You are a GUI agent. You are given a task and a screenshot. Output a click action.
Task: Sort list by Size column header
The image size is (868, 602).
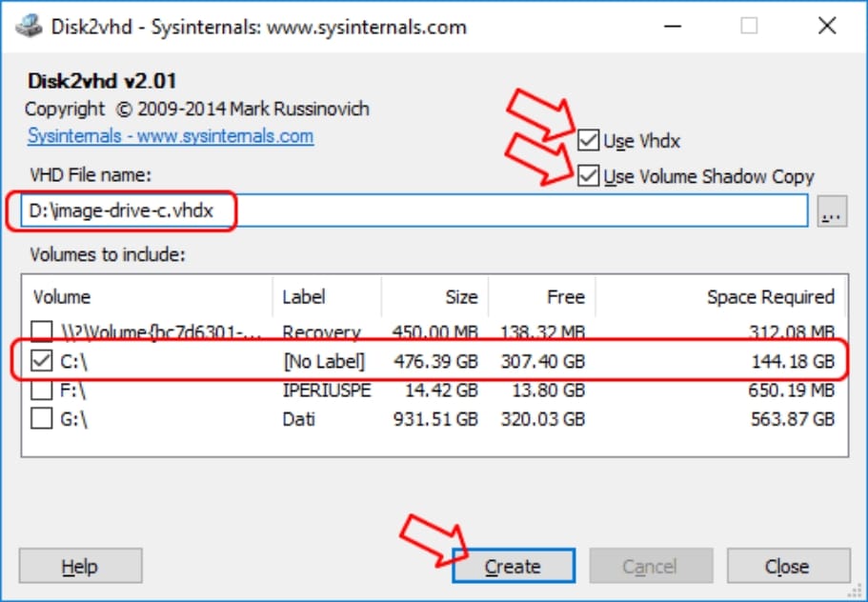(x=434, y=297)
